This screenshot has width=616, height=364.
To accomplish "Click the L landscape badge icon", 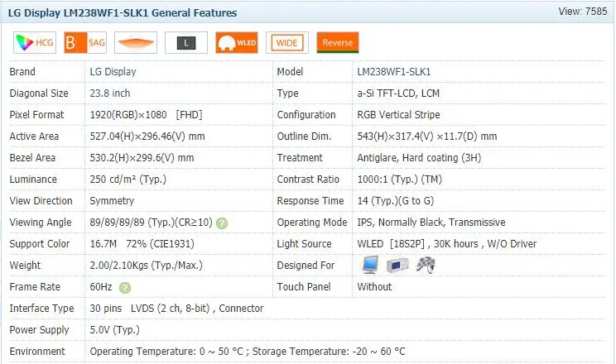I will (x=186, y=42).
